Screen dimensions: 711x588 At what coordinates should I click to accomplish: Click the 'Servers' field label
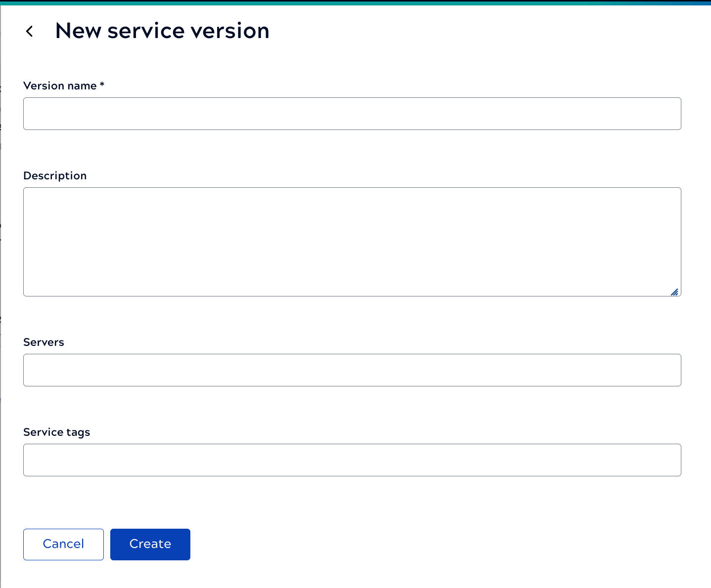point(44,342)
